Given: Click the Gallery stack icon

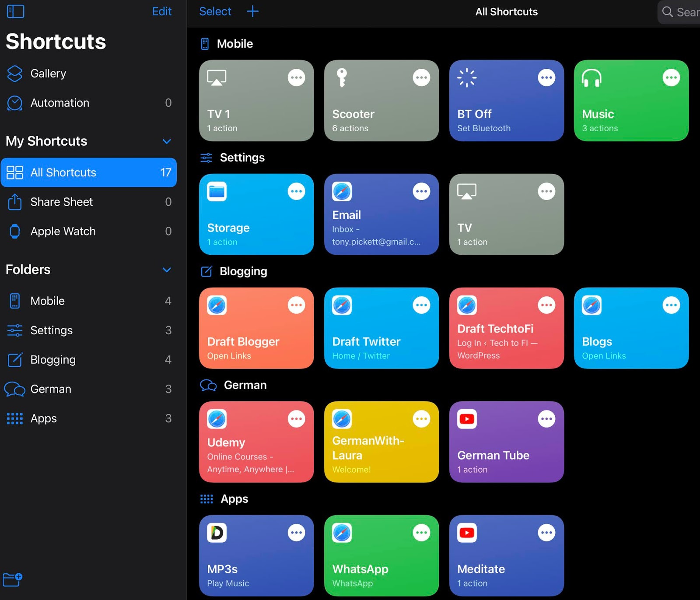Looking at the screenshot, I should tap(15, 74).
